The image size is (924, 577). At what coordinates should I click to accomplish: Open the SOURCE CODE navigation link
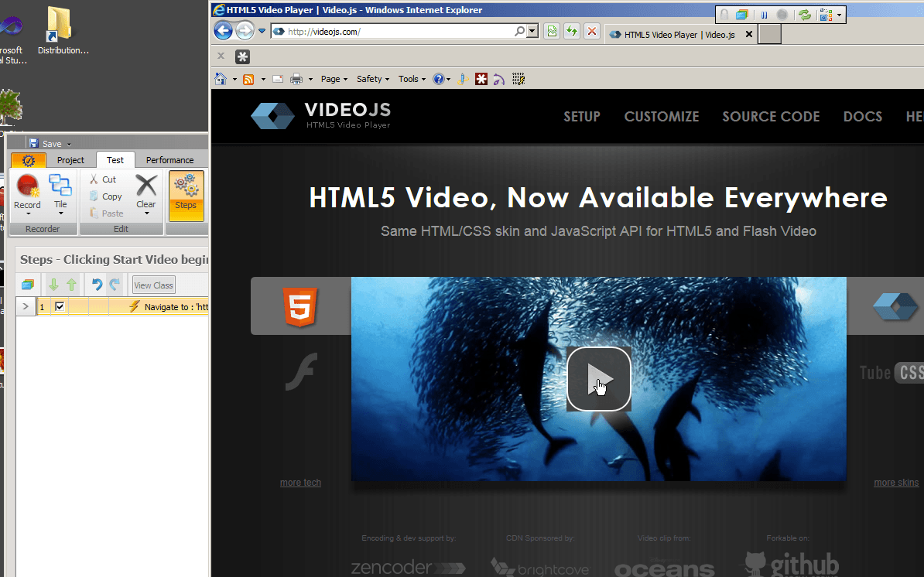771,117
